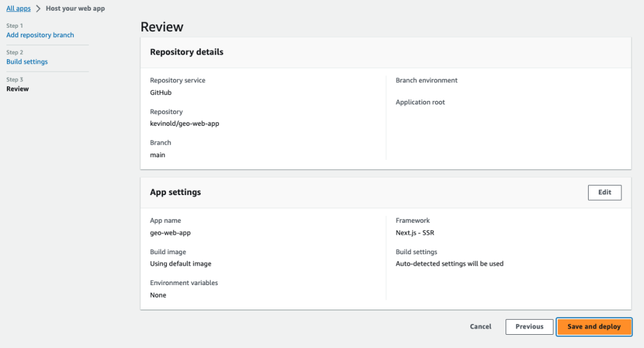Click the App settings section header
Viewport: 644px width, 348px height.
[175, 193]
